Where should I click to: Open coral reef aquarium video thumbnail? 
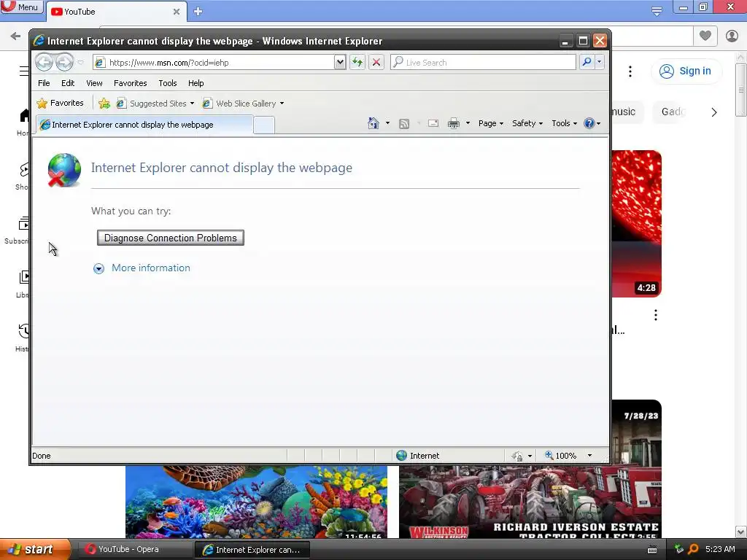[x=256, y=502]
